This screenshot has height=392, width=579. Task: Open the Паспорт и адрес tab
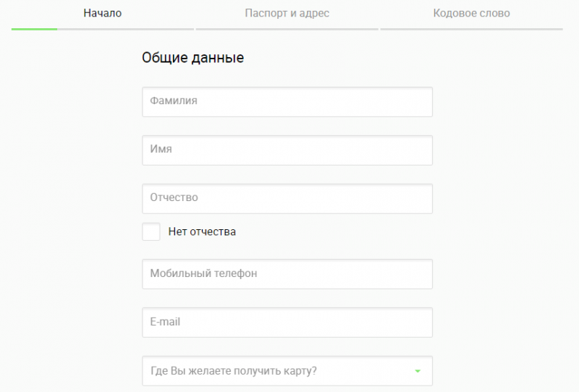click(x=287, y=13)
